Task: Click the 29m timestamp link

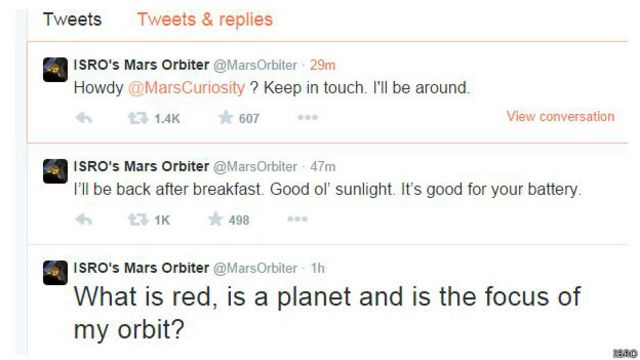Action: click(322, 65)
